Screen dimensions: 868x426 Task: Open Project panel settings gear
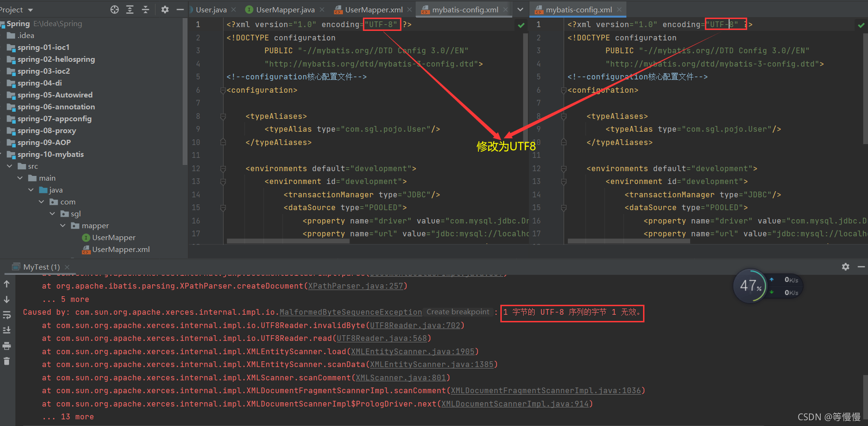165,10
